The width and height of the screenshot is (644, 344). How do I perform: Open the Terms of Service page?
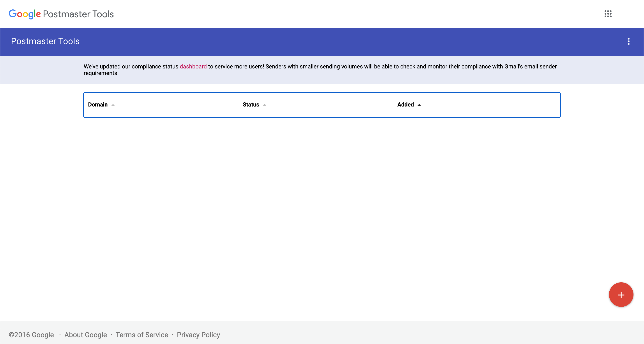click(x=142, y=335)
